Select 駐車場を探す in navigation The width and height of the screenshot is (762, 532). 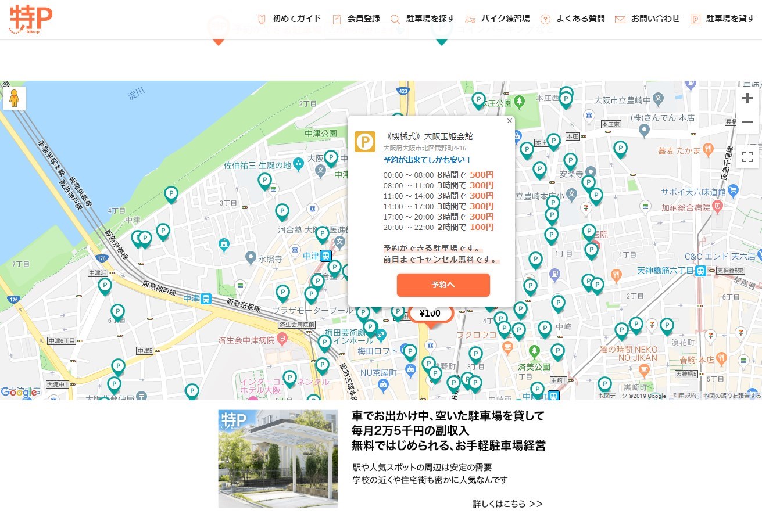click(423, 19)
